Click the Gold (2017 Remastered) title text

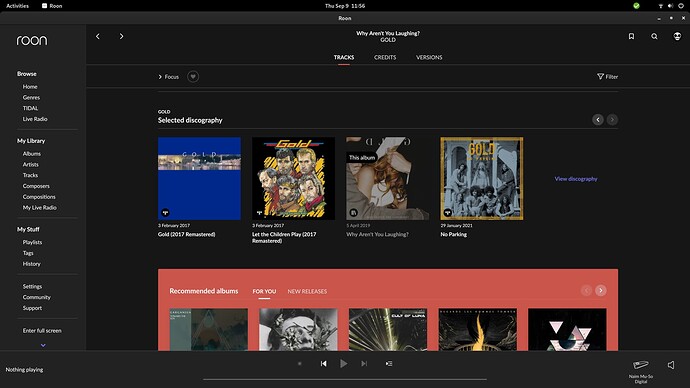(x=187, y=234)
